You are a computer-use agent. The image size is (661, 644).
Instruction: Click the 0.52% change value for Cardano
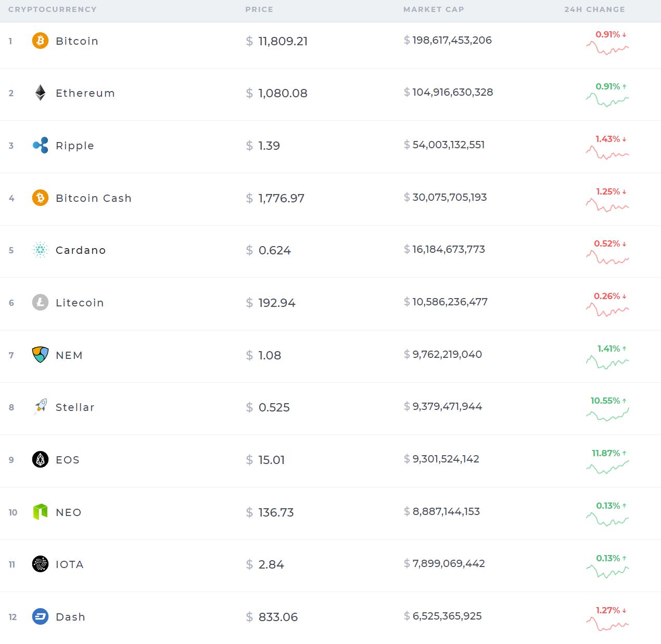[x=607, y=243]
